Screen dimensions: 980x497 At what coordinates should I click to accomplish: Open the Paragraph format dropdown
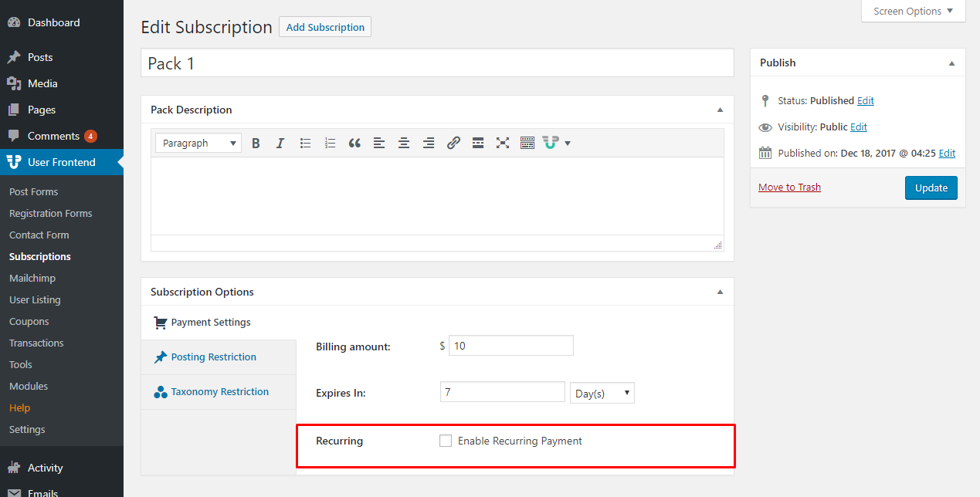pyautogui.click(x=198, y=143)
